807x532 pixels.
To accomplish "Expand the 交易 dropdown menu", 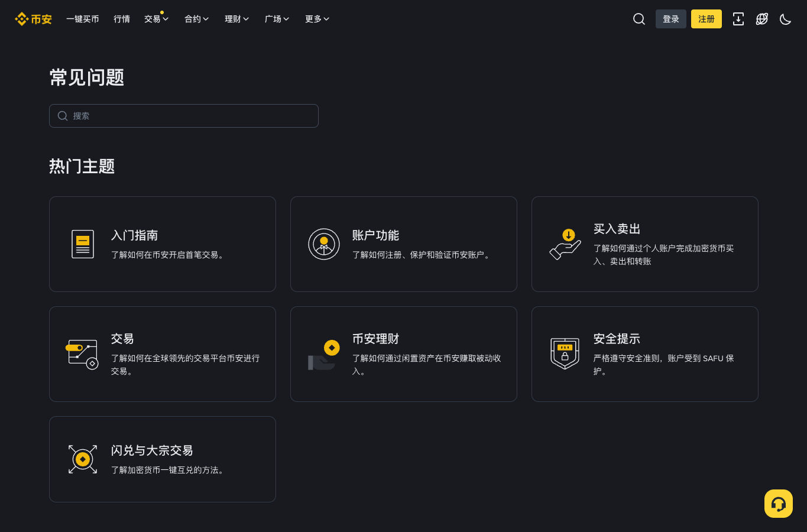I will point(157,19).
